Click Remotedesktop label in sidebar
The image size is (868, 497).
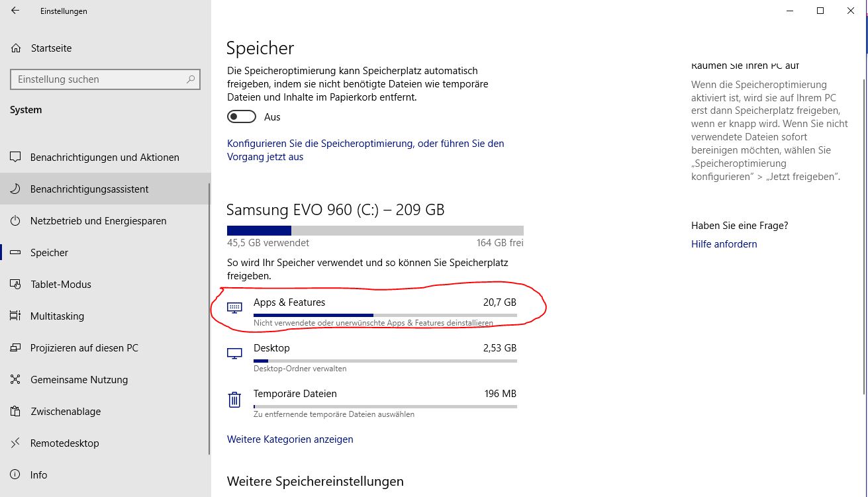click(65, 443)
